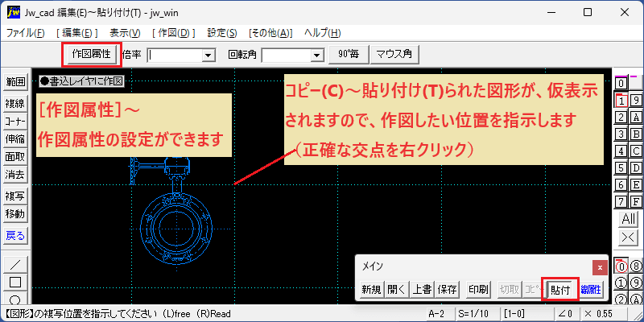This screenshot has width=644, height=322.
Task: Open the 回転角 rotation angle dropdown
Action: tap(316, 55)
